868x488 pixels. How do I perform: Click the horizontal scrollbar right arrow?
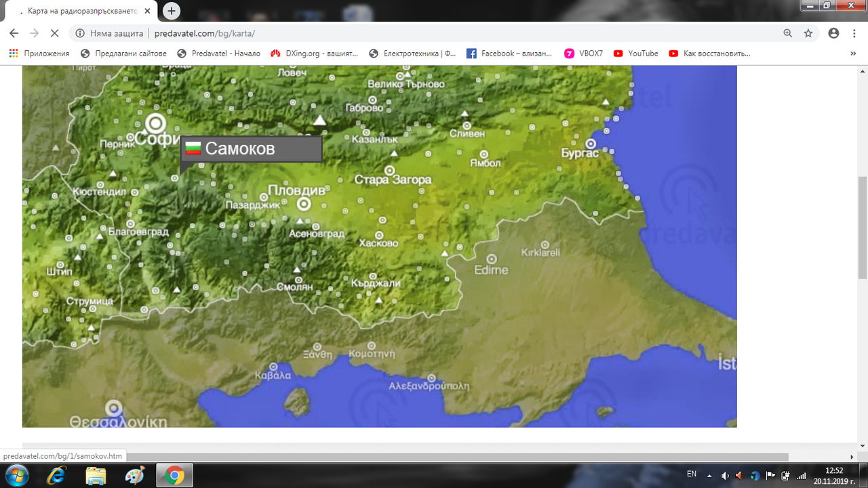pyautogui.click(x=852, y=457)
